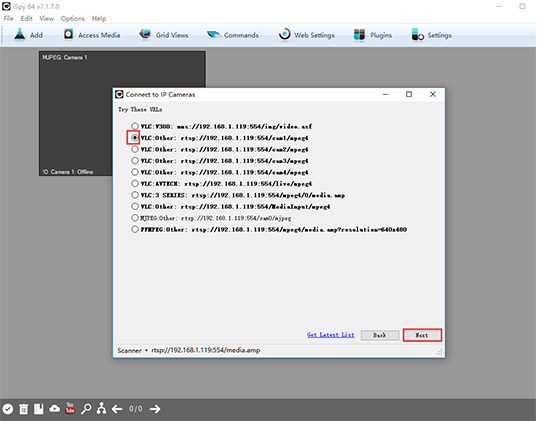The image size is (537, 421).
Task: Open the Commands toolbar item
Action: click(233, 35)
